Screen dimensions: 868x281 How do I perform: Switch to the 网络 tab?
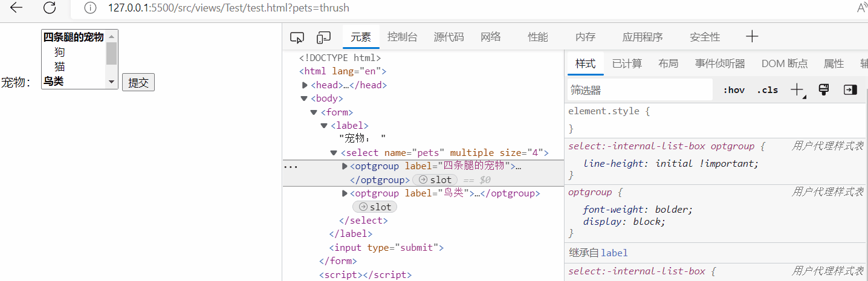click(491, 37)
